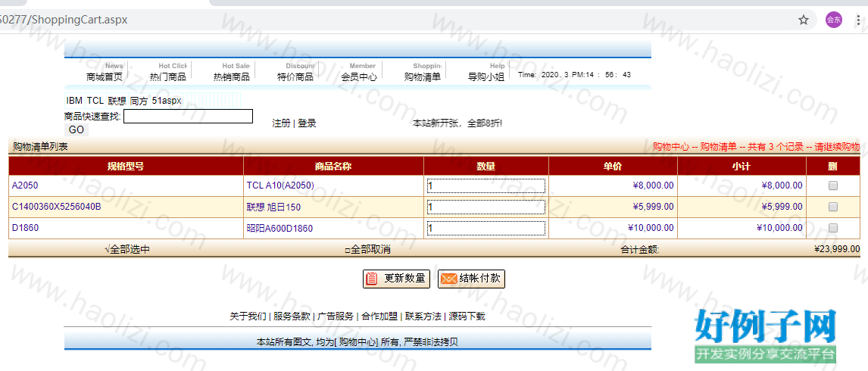The height and width of the screenshot is (371, 868).
Task: Open product TCL A10(A2050)
Action: pos(280,185)
